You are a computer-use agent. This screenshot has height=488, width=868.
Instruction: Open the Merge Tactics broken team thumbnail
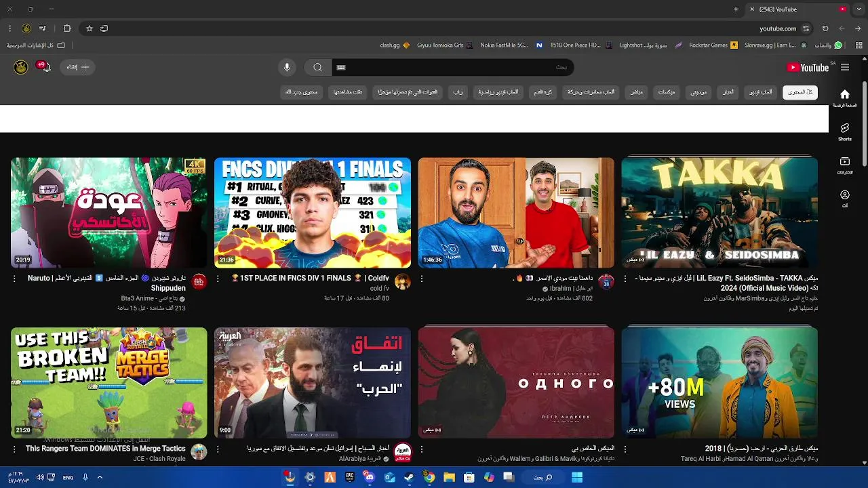click(109, 383)
